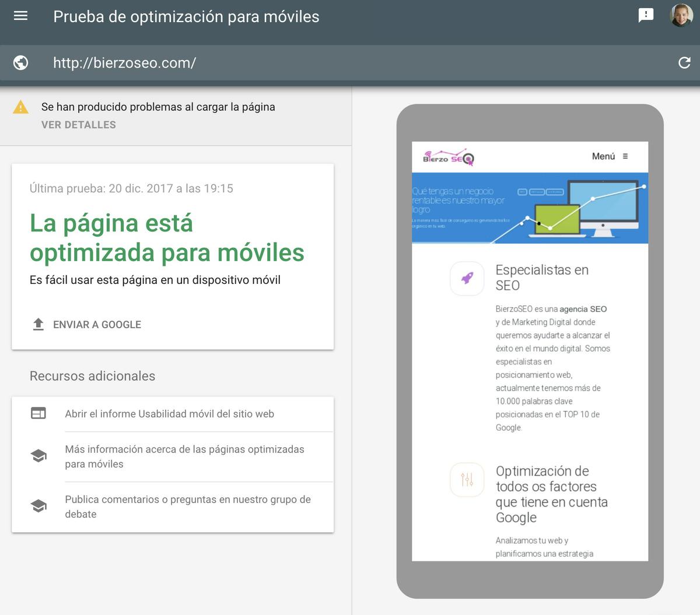
Task: Click the sliders icon above Optimización
Action: pyautogui.click(x=467, y=480)
